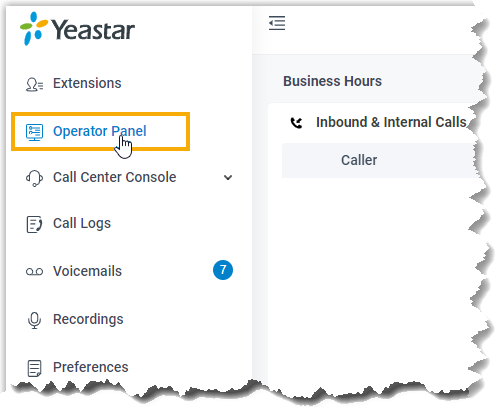
Task: Click the Voicemails badge showing 7
Action: (223, 270)
